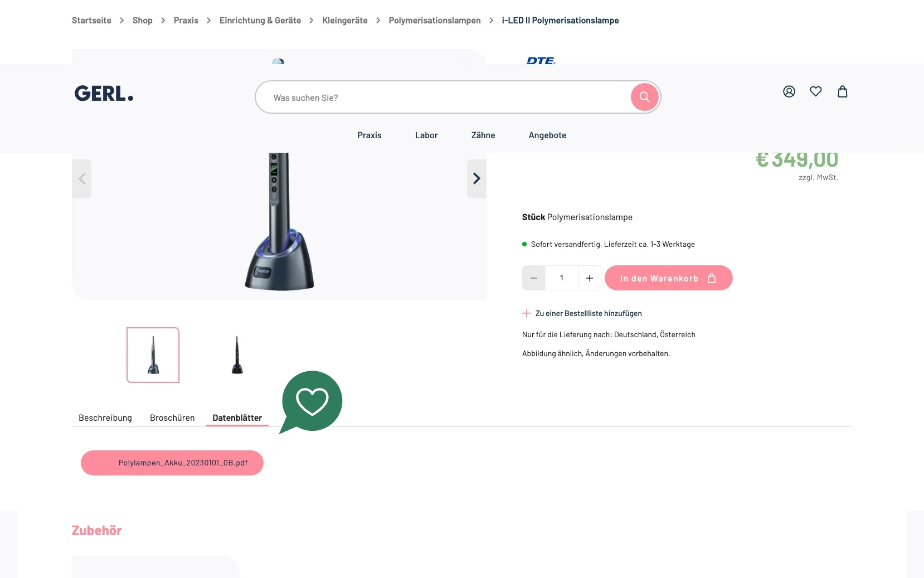924x578 pixels.
Task: Switch to the Broschüren tab
Action: [x=172, y=418]
